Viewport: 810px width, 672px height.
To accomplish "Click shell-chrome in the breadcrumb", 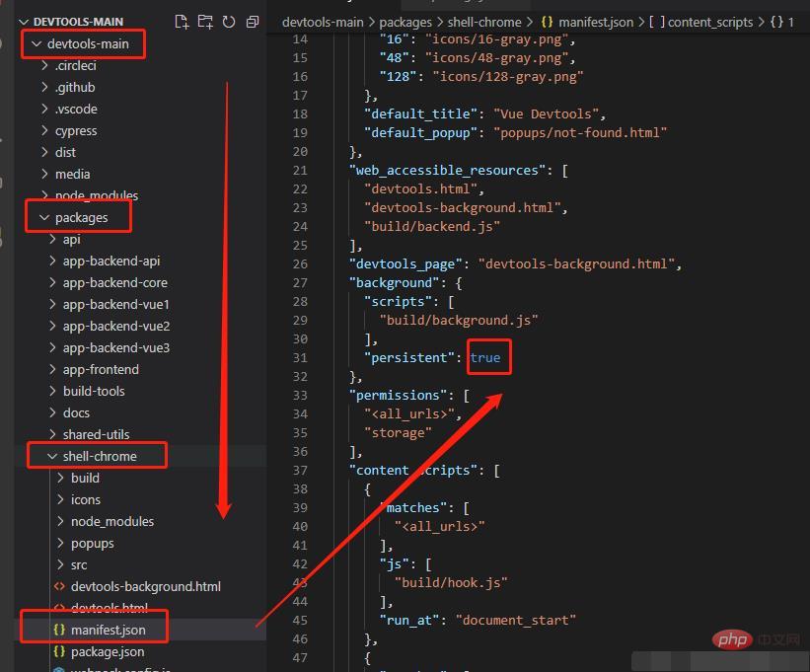I will [484, 23].
